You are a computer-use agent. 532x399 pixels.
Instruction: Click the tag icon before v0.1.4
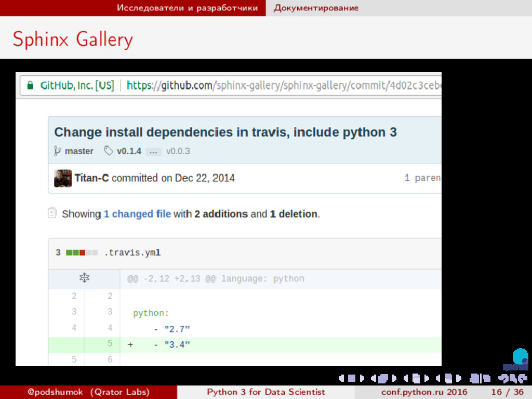coord(108,151)
